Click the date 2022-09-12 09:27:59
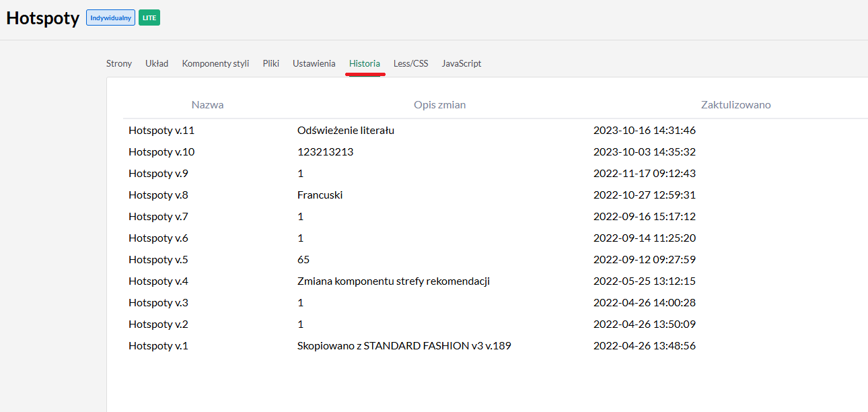The height and width of the screenshot is (412, 868). 645,260
